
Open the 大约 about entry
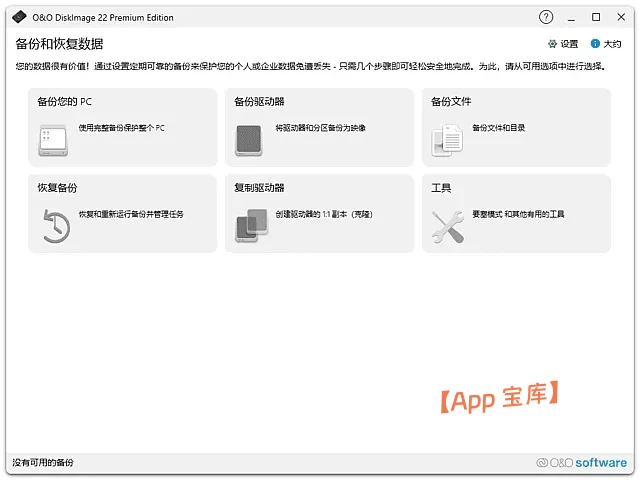point(612,44)
